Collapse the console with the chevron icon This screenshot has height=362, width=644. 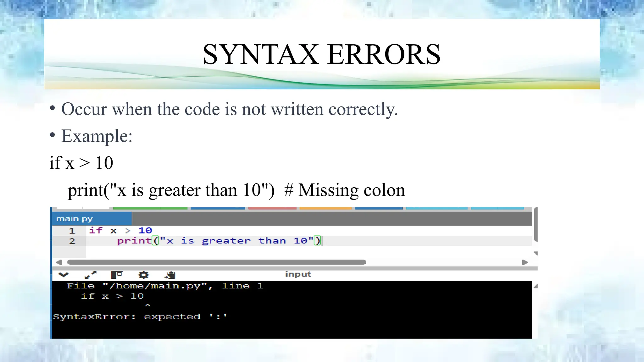coord(64,275)
